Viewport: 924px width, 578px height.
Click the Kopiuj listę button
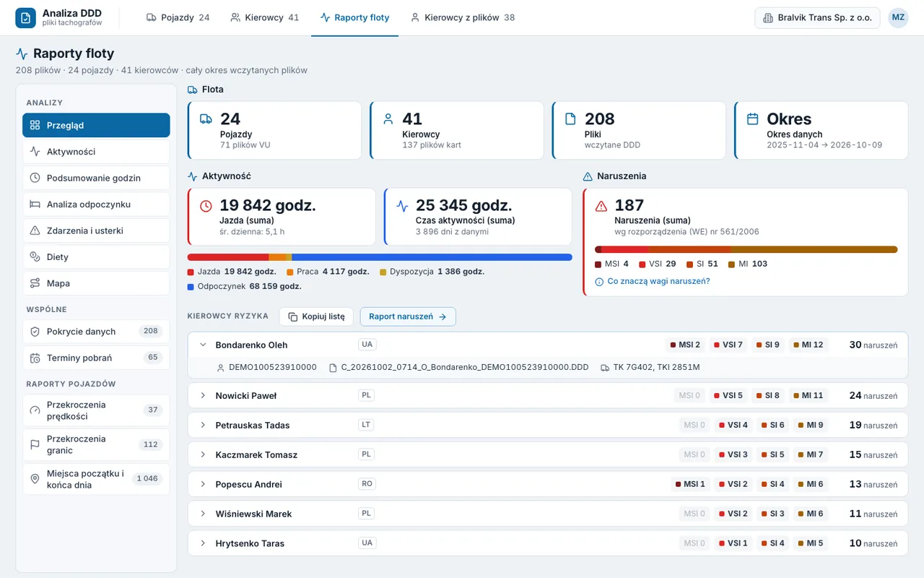(316, 316)
